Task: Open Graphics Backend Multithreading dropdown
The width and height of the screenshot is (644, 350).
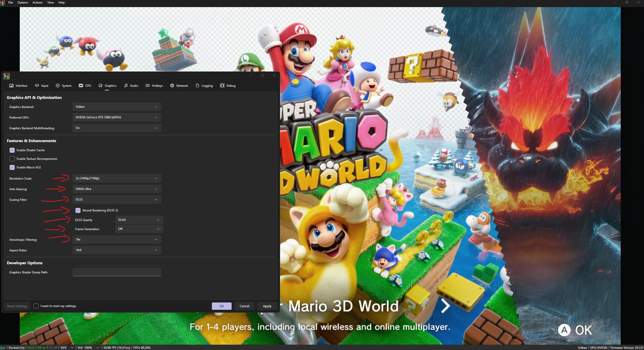Action: click(117, 128)
